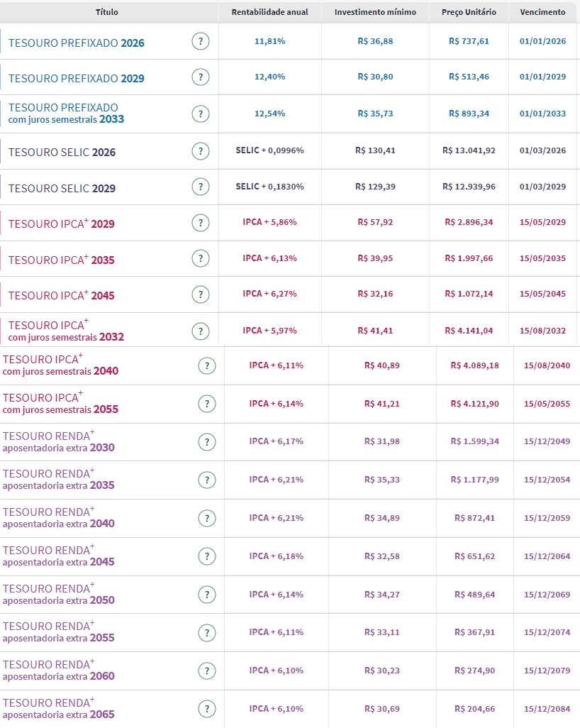This screenshot has height=728, width=580.
Task: Open help icon for Tesouro Renda+ 2050
Action: pos(206,595)
